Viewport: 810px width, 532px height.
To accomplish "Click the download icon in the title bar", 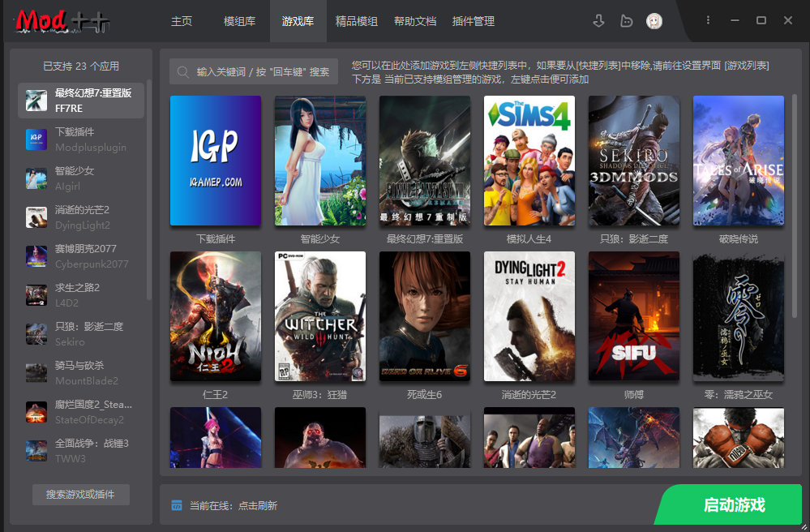I will point(598,20).
